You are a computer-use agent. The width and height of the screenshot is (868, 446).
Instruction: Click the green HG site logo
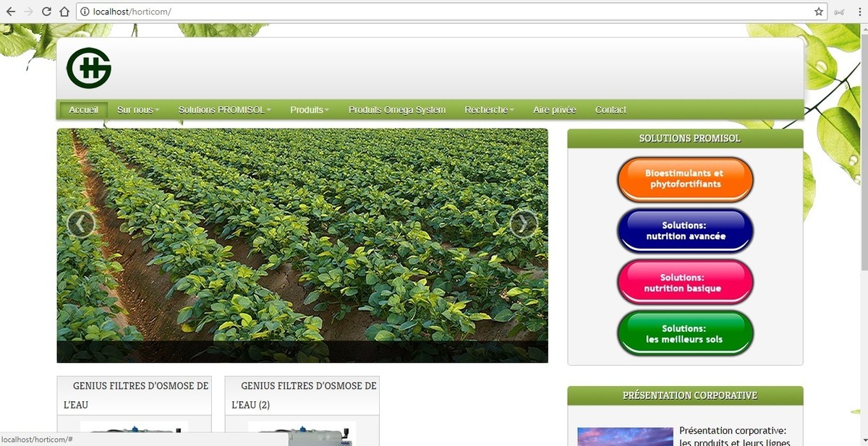coord(89,68)
